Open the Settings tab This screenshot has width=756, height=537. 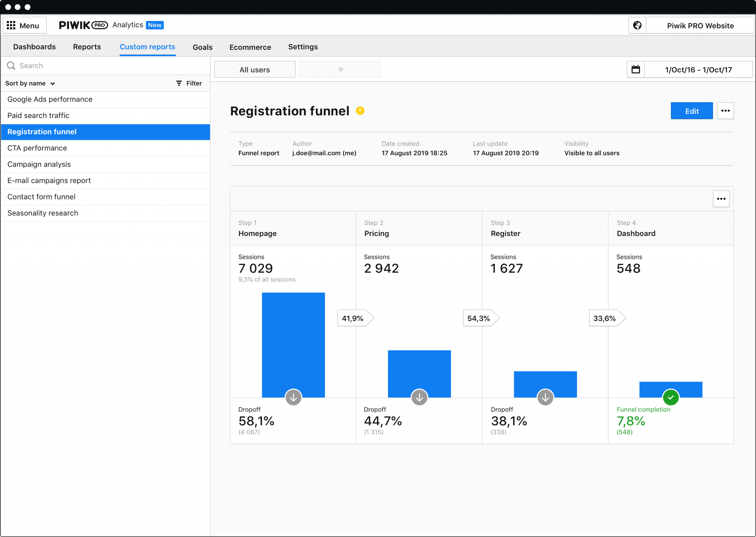(303, 47)
